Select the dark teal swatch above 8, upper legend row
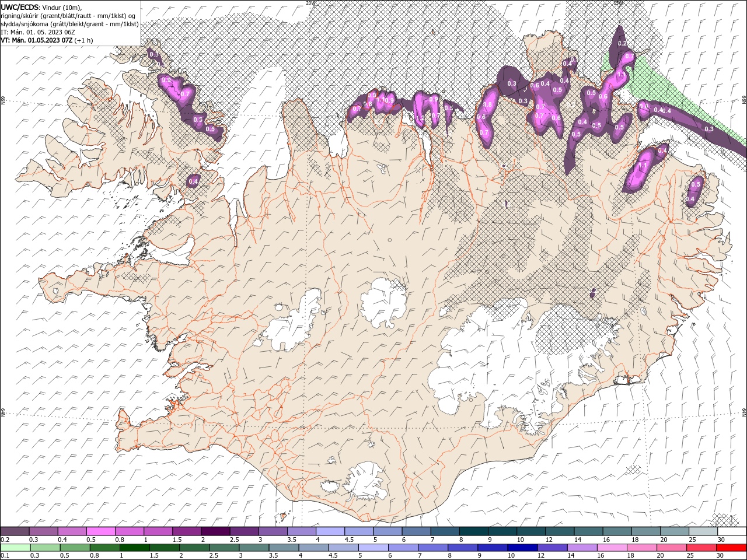The height and width of the screenshot is (560, 747). tap(474, 531)
